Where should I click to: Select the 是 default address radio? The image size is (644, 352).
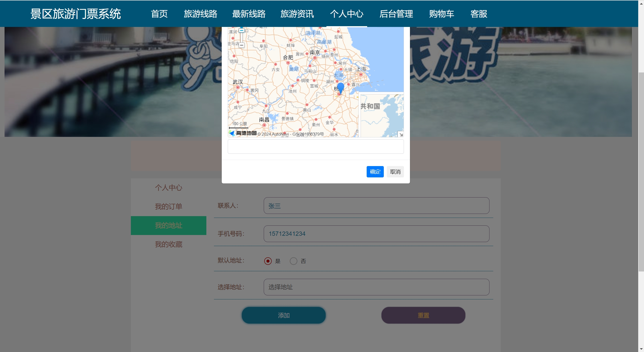(x=268, y=261)
